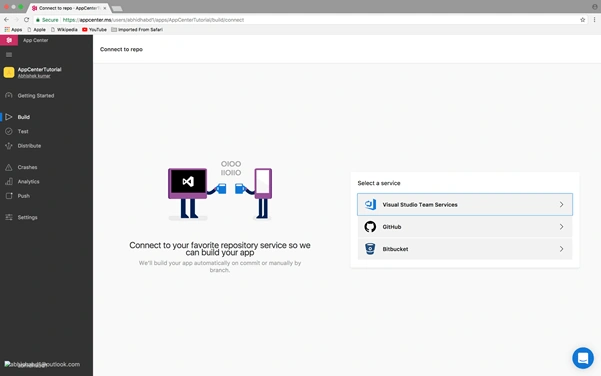Viewport: 601px width, 376px height.
Task: Click the Bitbucket bucket logo
Action: (370, 249)
